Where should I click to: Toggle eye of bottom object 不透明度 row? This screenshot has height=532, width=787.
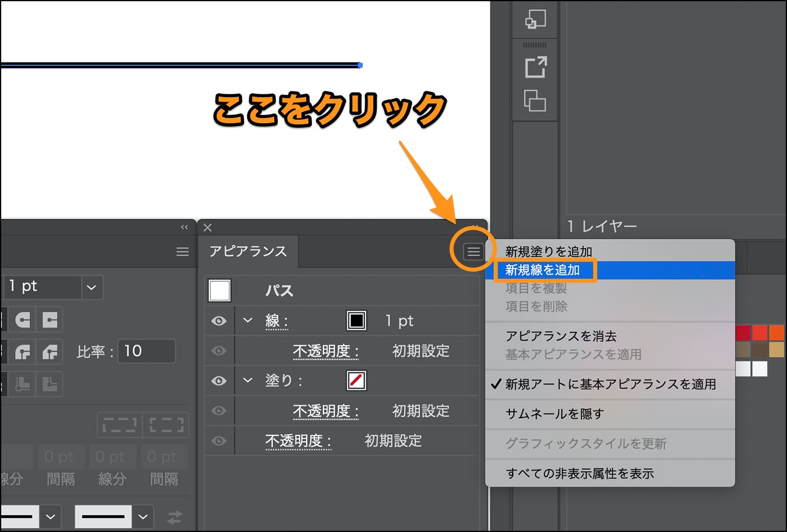pyautogui.click(x=219, y=441)
